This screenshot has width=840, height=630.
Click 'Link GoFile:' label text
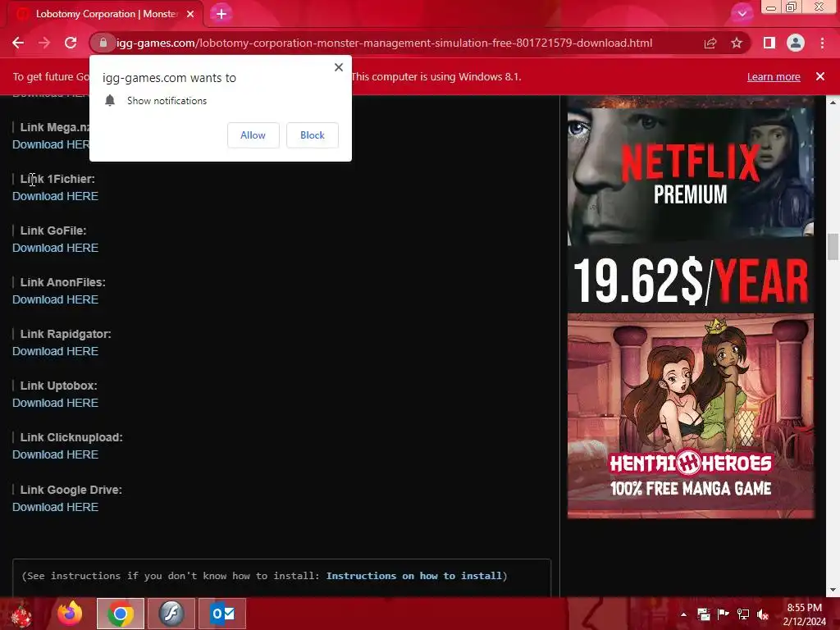(53, 231)
